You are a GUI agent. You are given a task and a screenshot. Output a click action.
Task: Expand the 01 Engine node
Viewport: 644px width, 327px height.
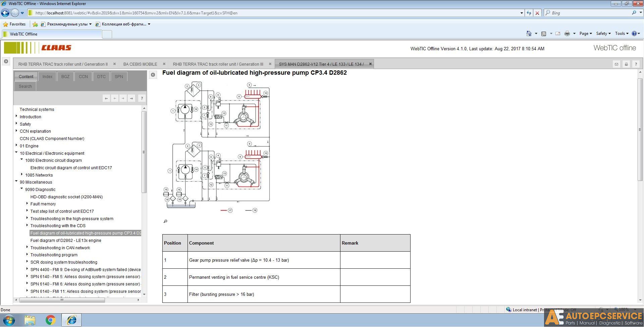pyautogui.click(x=16, y=145)
